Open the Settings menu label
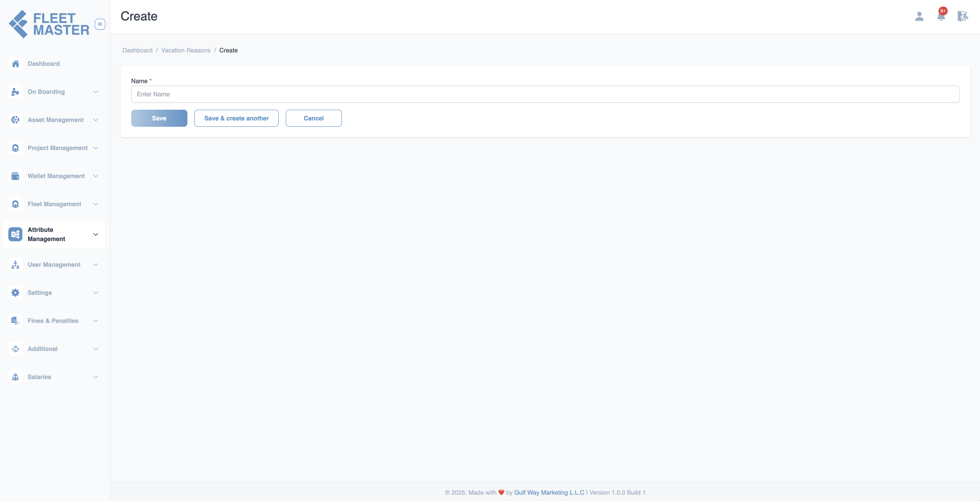This screenshot has width=980, height=501. coord(39,293)
